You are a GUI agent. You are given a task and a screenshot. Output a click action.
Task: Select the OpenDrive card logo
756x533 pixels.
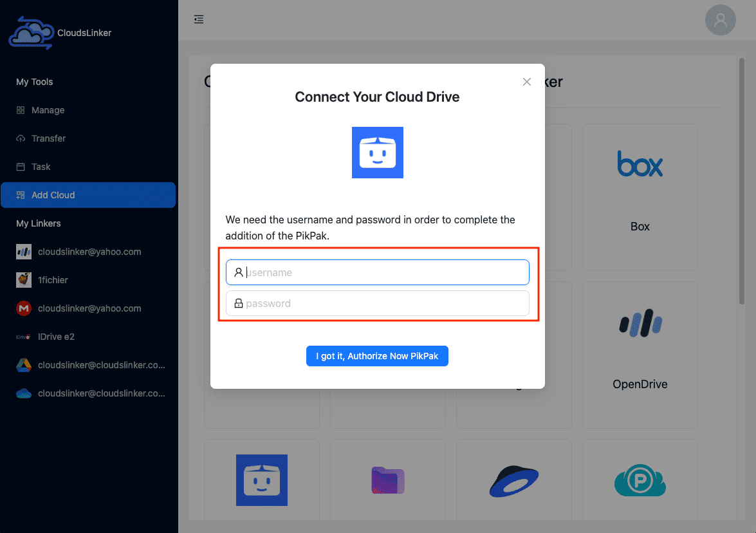640,323
